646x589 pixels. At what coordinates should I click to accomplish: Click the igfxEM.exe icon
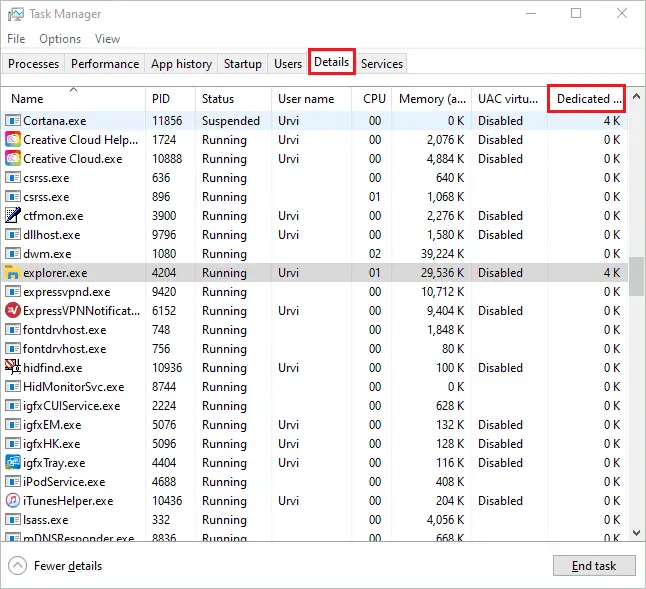[x=12, y=425]
